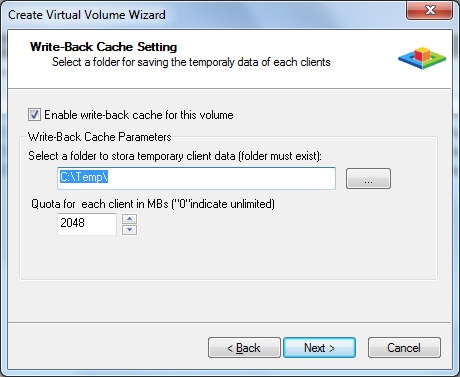Click the colorful cube wizard logo
This screenshot has width=460, height=377.
pyautogui.click(x=422, y=58)
